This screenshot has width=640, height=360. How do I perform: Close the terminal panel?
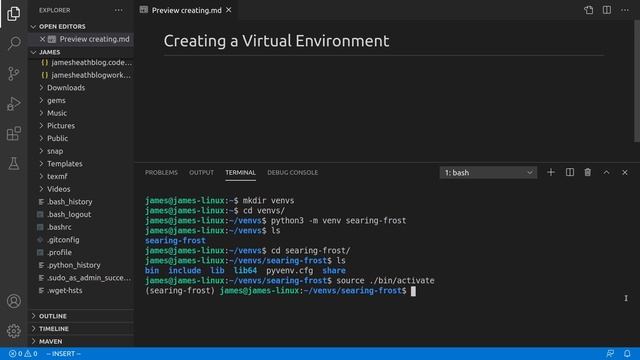click(625, 172)
